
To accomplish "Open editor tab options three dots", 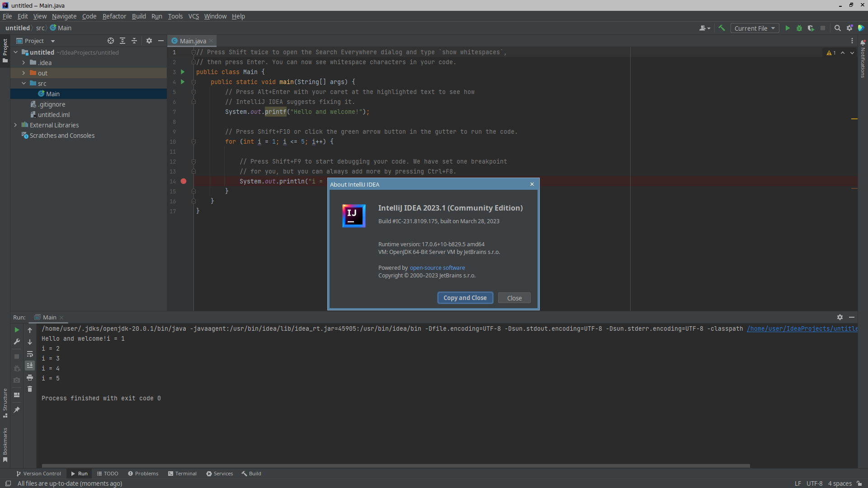I will click(852, 41).
